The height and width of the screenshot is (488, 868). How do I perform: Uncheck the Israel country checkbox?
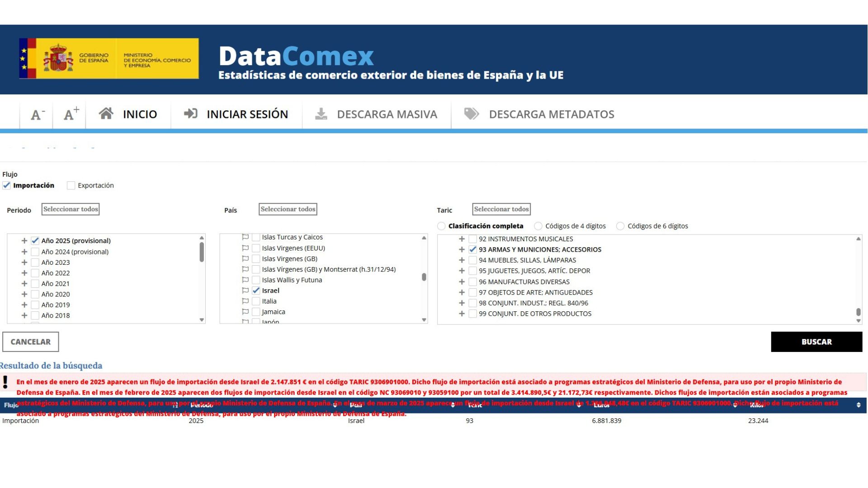[x=256, y=291]
